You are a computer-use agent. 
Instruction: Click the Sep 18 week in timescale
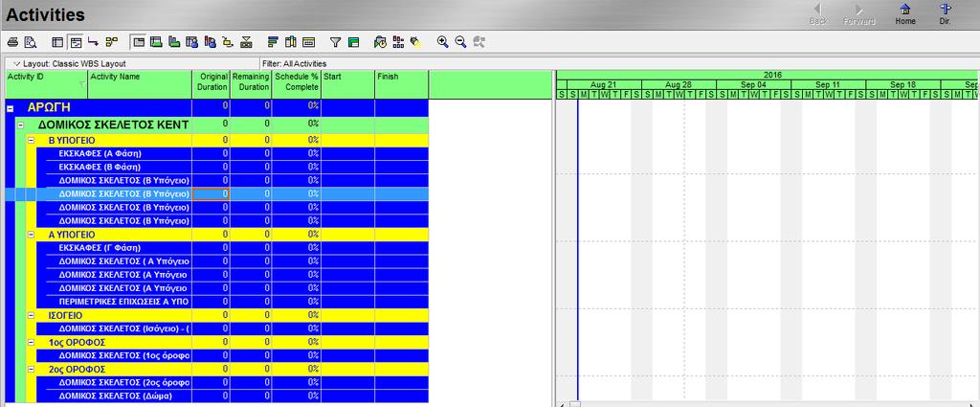(x=903, y=84)
